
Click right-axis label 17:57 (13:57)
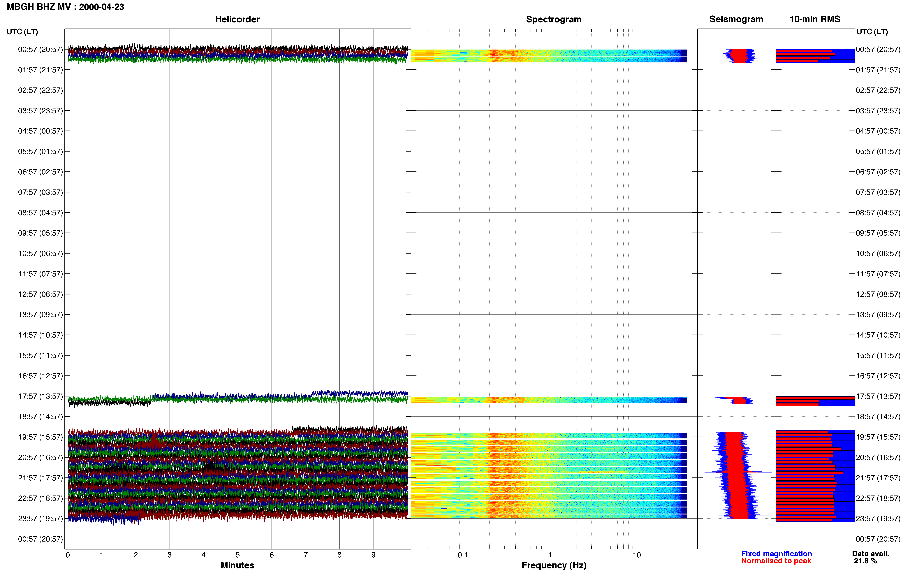[x=878, y=396]
